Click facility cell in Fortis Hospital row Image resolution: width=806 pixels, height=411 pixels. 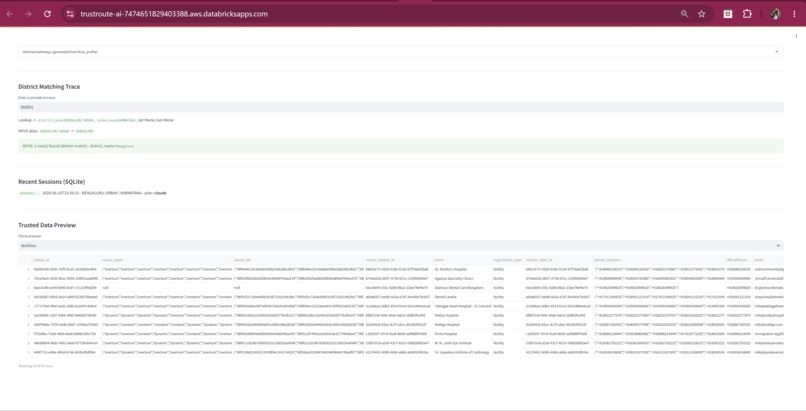(507, 334)
